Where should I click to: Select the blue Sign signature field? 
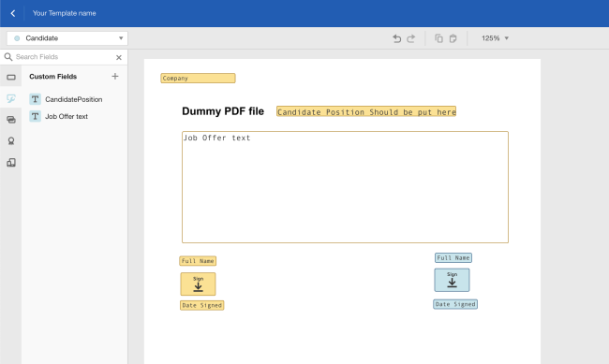coord(452,280)
